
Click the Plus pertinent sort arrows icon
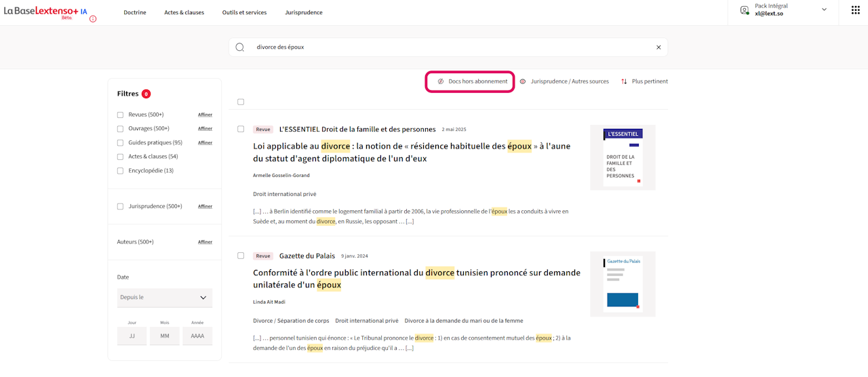[x=624, y=81]
